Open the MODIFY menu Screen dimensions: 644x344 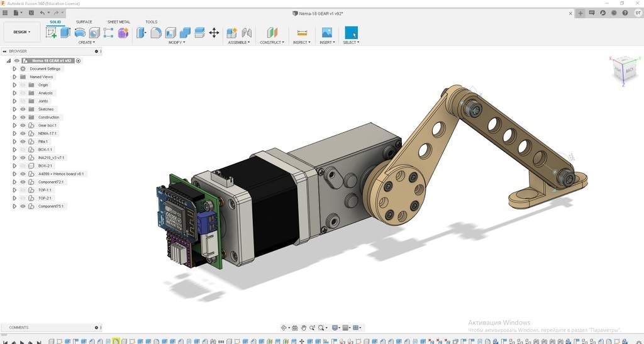coord(176,43)
